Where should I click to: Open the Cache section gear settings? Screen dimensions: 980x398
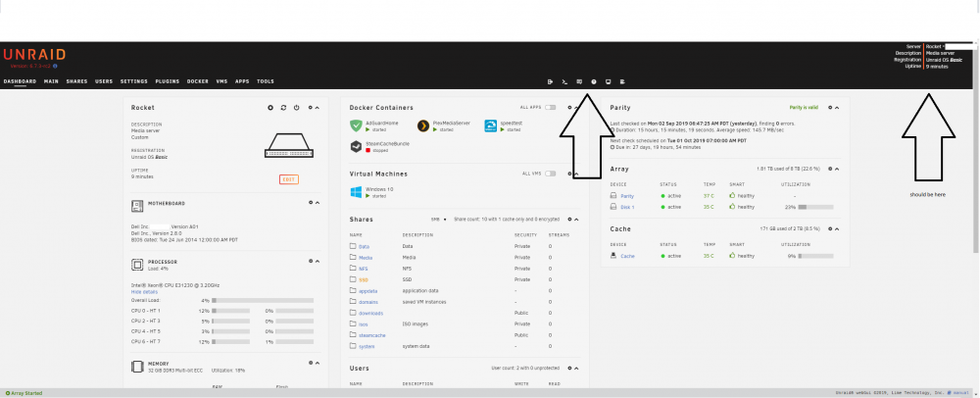830,228
